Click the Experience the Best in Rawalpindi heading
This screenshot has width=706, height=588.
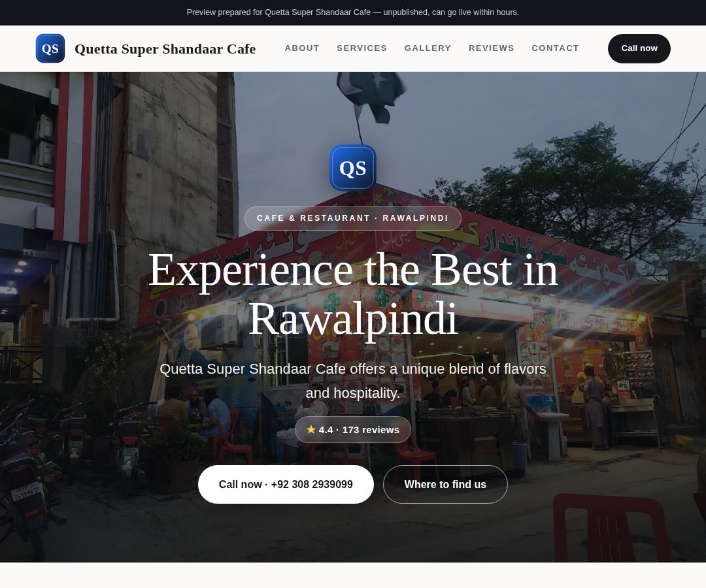[353, 294]
